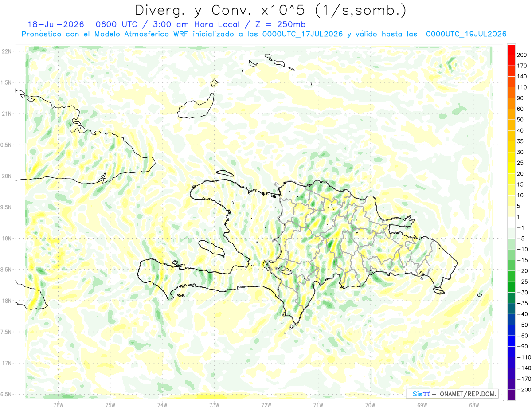
Task: Click the '6.5N' latitude label
Action: (6, 394)
